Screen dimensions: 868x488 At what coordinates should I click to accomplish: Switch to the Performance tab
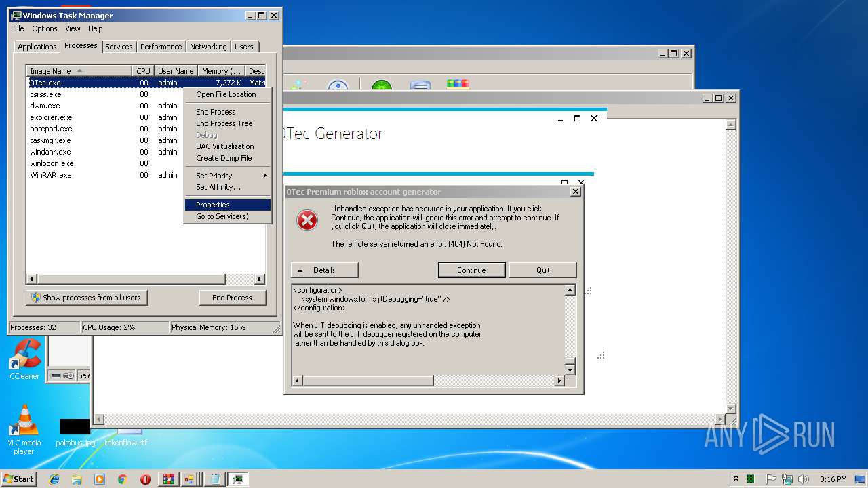pyautogui.click(x=161, y=47)
